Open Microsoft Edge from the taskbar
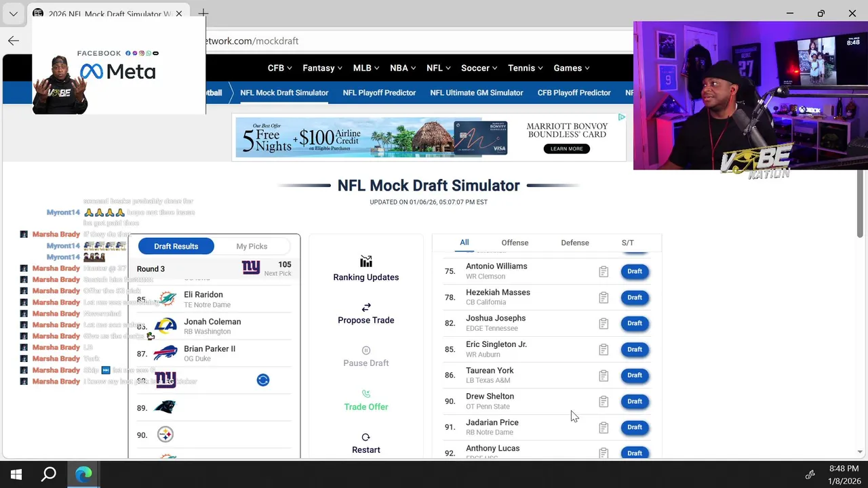Image resolution: width=868 pixels, height=488 pixels. [83, 474]
